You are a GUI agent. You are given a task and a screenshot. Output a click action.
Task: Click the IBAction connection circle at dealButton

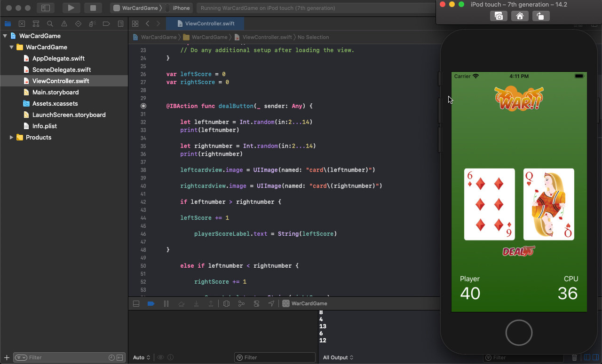[x=143, y=106]
